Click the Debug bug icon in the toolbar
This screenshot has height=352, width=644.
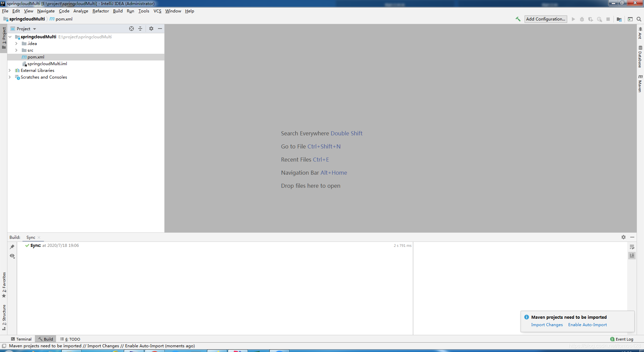point(582,19)
